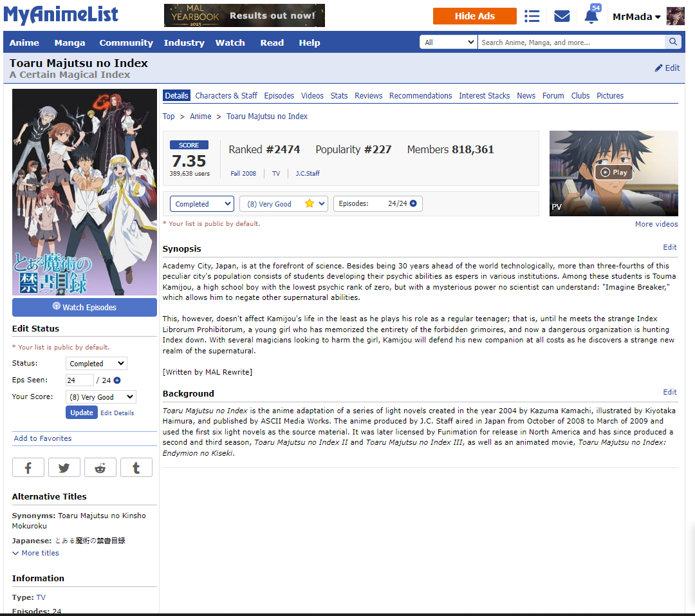This screenshot has height=616, width=695.
Task: Open the Read menu
Action: point(272,42)
